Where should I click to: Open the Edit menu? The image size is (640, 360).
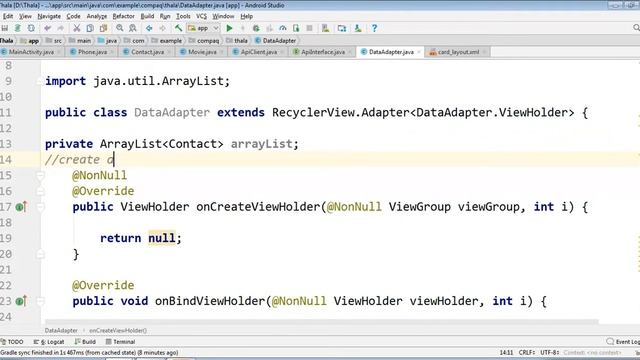pyautogui.click(x=8, y=16)
